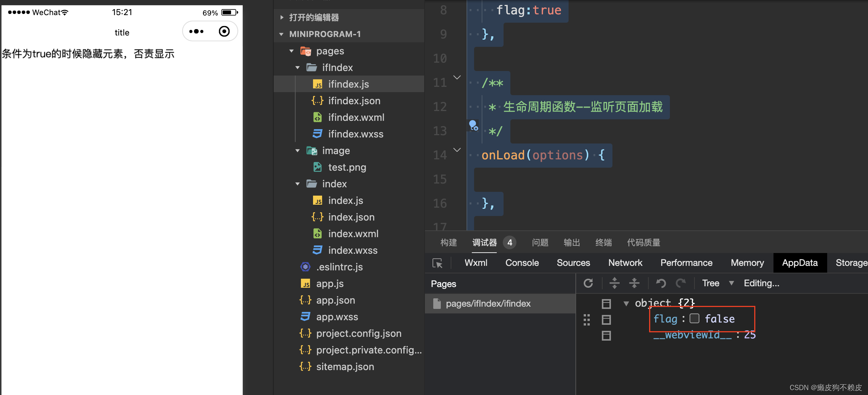
Task: Click the Editing... button in AppData
Action: coord(761,283)
